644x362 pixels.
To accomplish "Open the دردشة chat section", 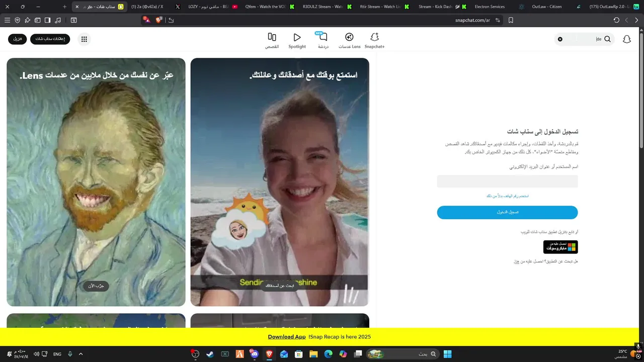I will (323, 41).
